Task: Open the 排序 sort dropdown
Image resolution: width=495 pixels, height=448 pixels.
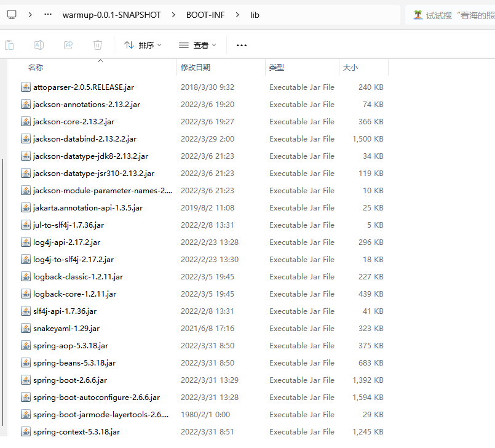Action: pyautogui.click(x=143, y=45)
